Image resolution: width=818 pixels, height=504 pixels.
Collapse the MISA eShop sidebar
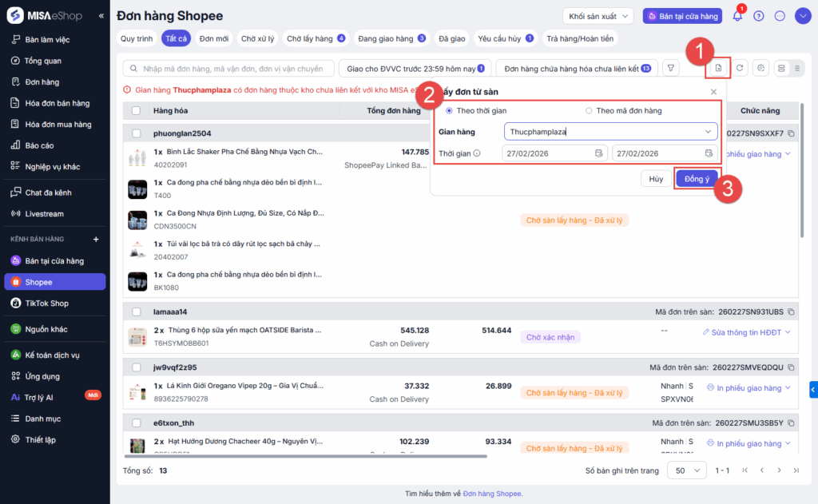coord(101,16)
